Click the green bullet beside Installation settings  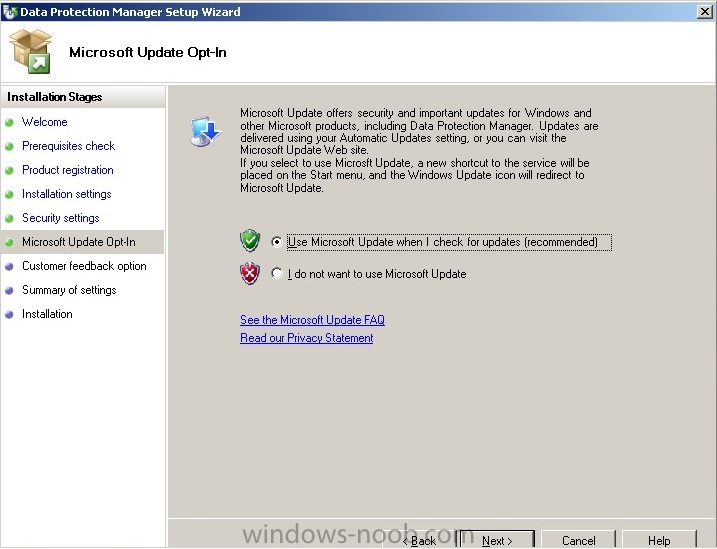coord(9,194)
